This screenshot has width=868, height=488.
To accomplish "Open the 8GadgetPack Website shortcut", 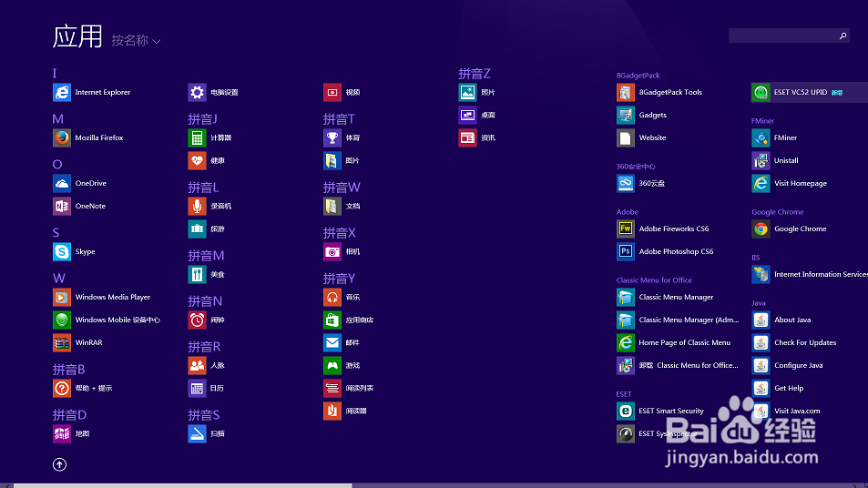I will (x=642, y=137).
